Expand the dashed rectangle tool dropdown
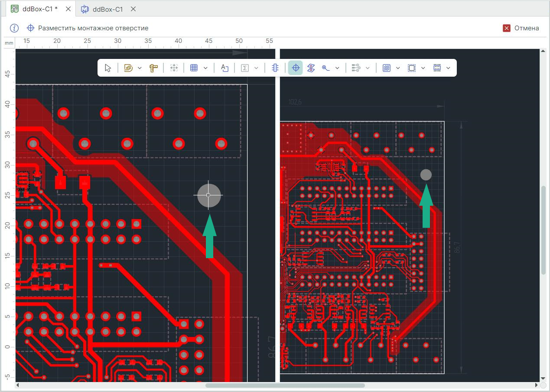550x392 pixels. [423, 68]
